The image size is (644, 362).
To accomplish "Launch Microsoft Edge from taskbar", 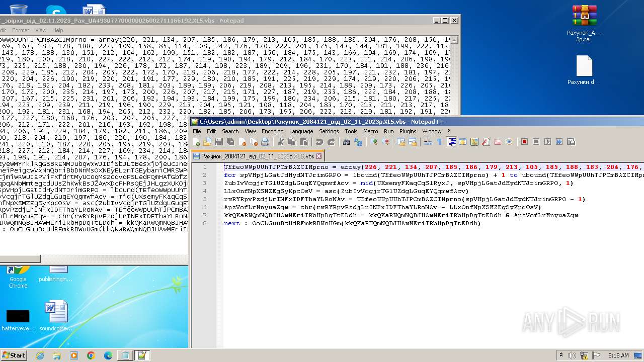I will pos(108,355).
